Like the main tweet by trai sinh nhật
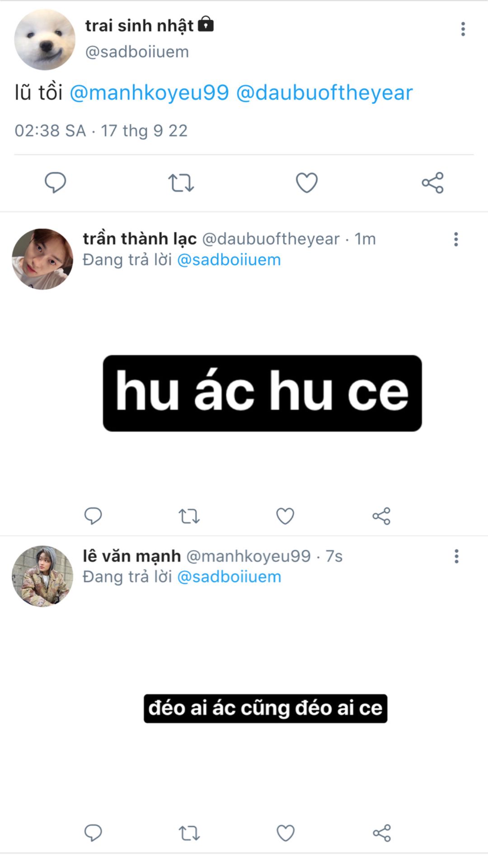The height and width of the screenshot is (868, 488). click(307, 183)
